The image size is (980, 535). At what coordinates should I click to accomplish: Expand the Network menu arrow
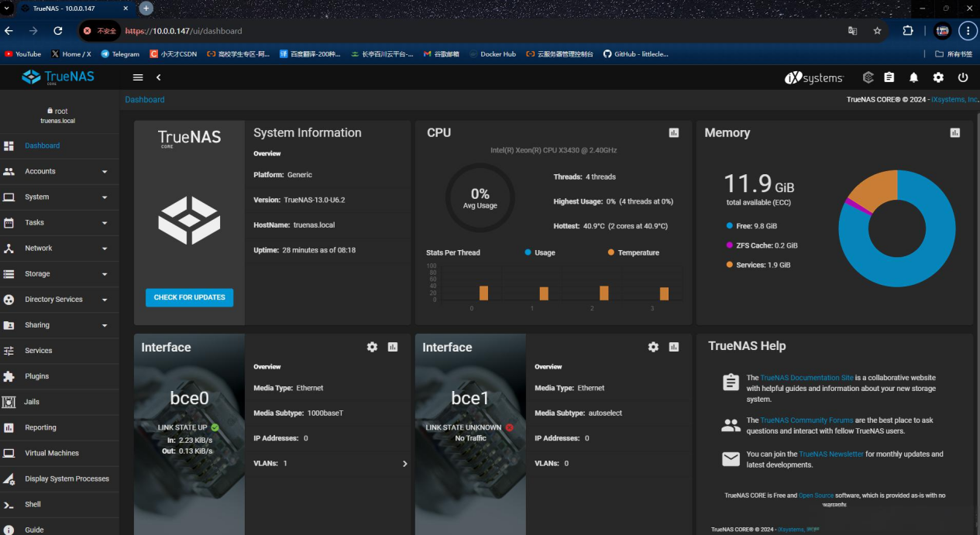[x=105, y=249]
